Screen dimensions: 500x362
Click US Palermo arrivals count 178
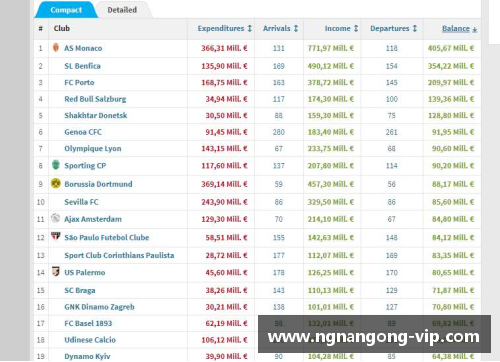279,272
